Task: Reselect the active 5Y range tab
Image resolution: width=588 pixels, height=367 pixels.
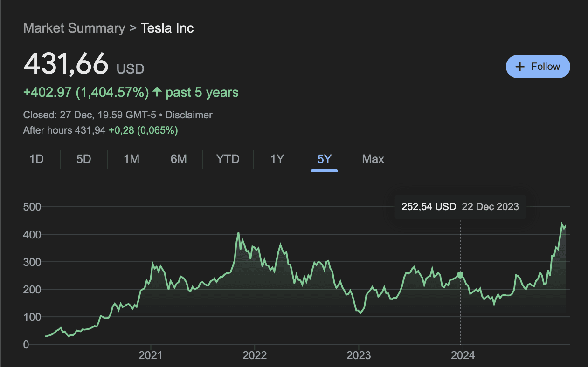Action: coord(324,159)
